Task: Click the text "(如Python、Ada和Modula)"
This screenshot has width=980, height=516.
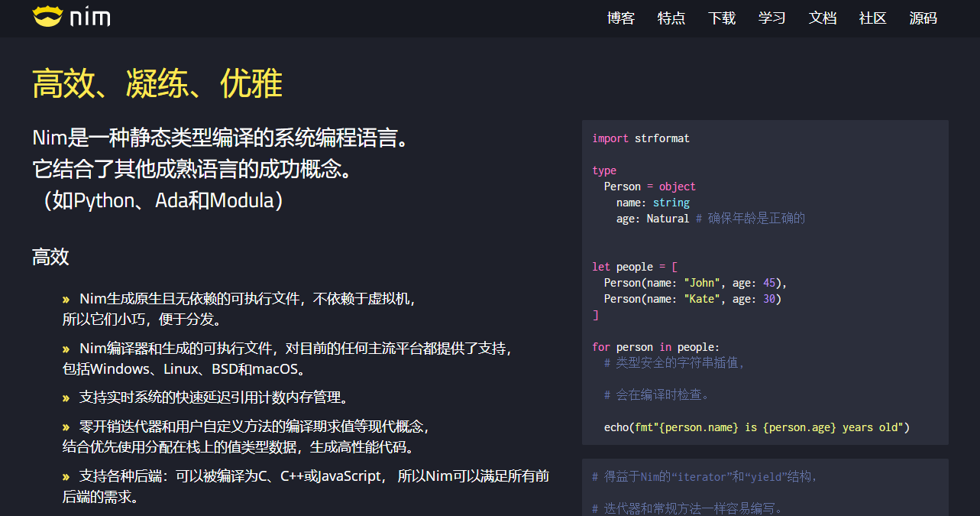Action: [162, 200]
